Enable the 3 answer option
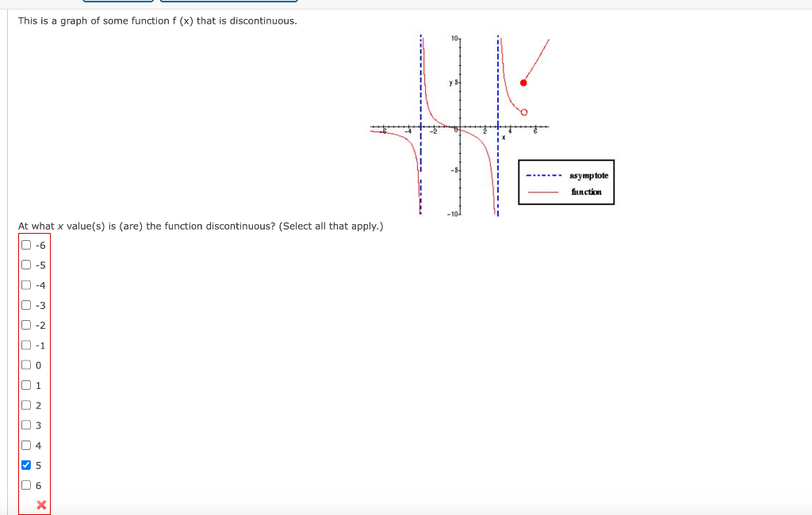The image size is (812, 515). [25, 425]
